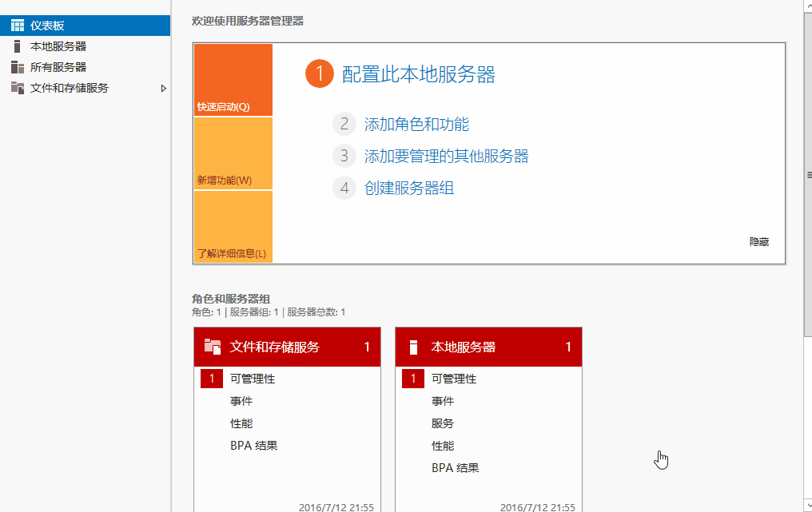Switch to the 了解详细信息(L) tile
This screenshot has height=512, width=812.
pyautogui.click(x=233, y=227)
